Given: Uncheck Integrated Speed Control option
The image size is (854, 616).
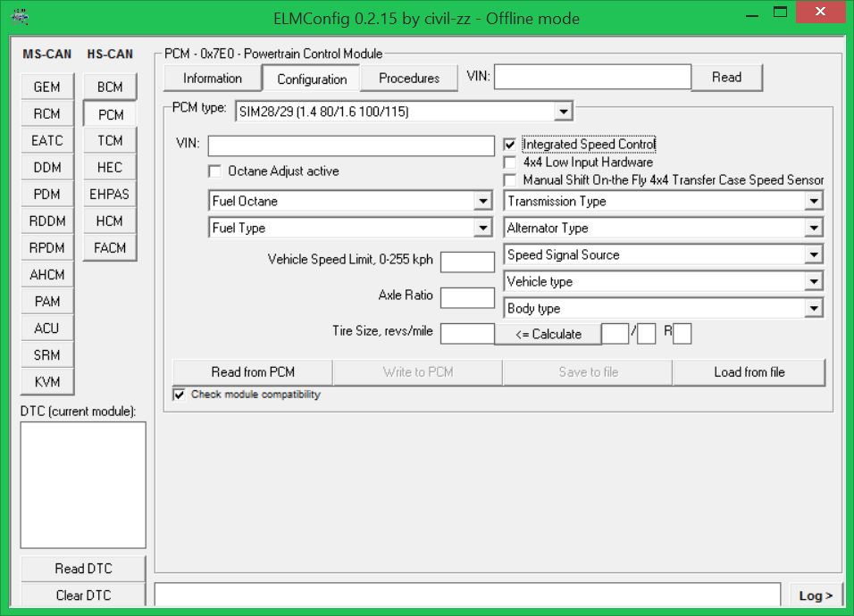Looking at the screenshot, I should 510,145.
